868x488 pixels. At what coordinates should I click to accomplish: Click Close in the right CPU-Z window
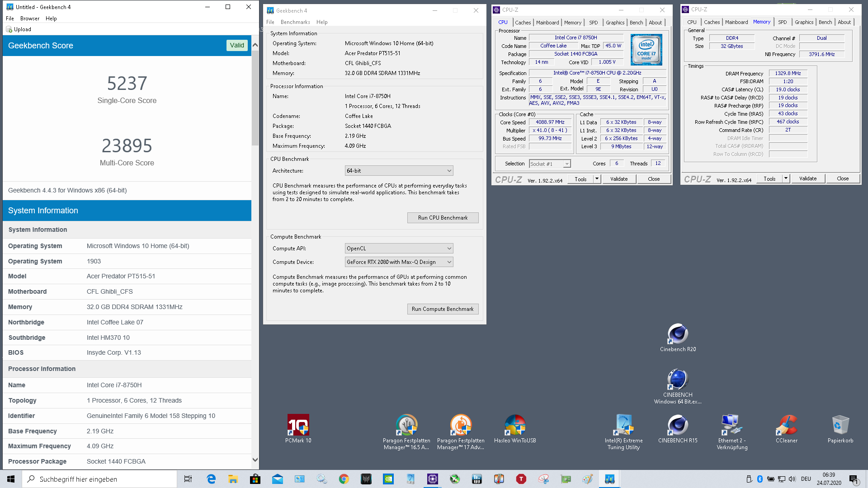coord(843,178)
